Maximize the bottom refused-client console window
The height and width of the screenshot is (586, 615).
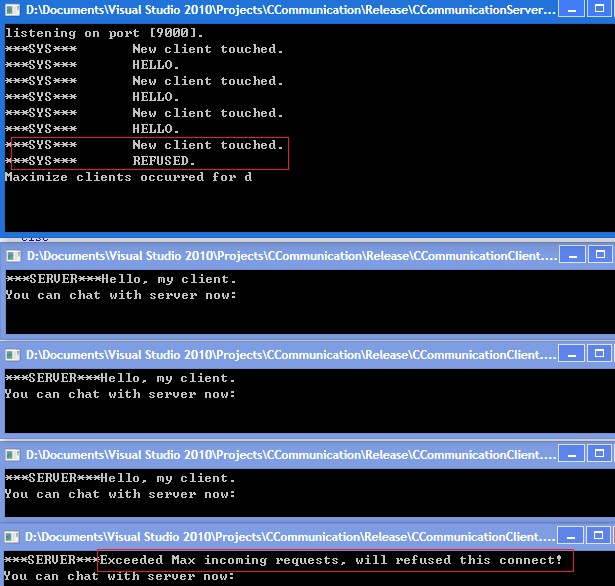click(x=602, y=536)
